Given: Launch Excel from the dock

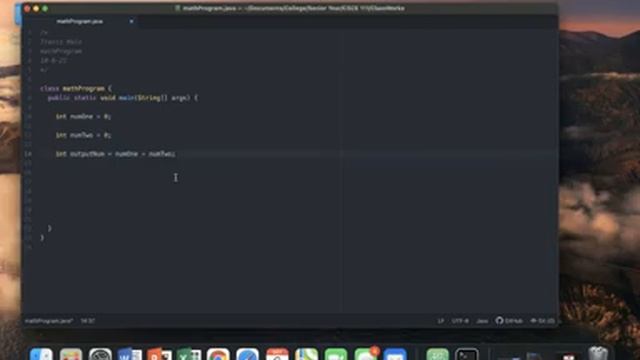Looking at the screenshot, I should point(189,354).
